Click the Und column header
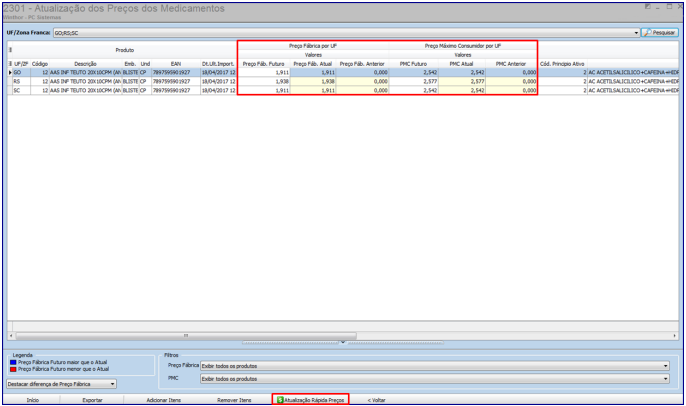686x406 pixels. click(x=145, y=64)
